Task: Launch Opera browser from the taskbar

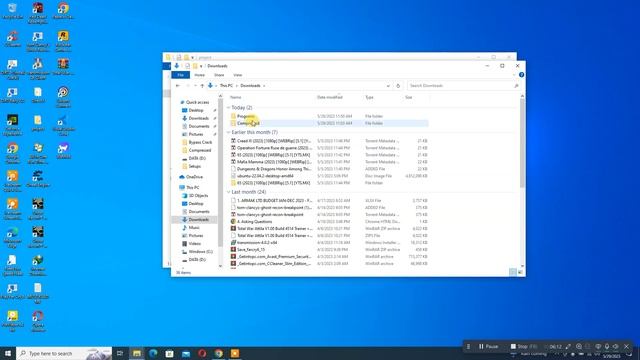Action: [x=202, y=353]
